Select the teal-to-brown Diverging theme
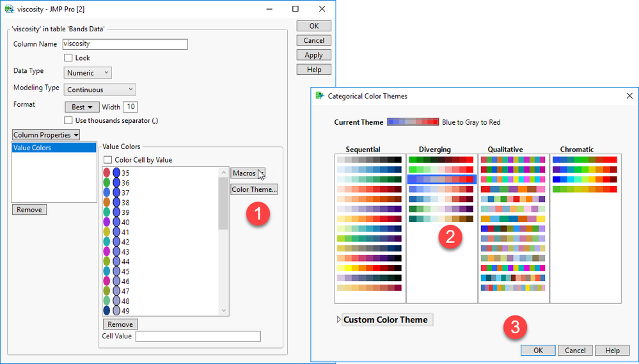 [x=441, y=219]
